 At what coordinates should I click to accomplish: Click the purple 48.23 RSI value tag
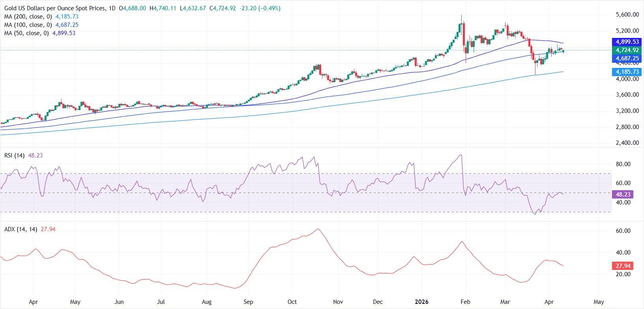click(623, 195)
